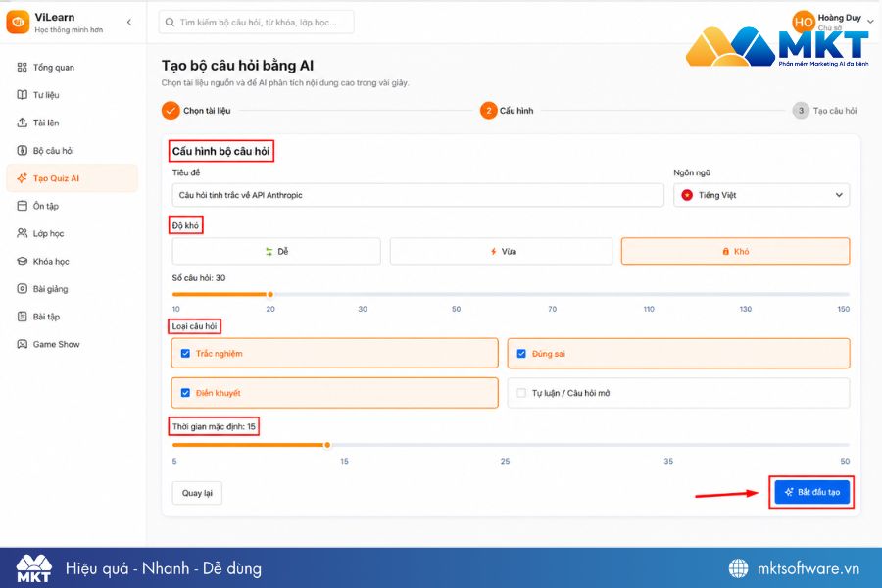
Task: Click the Tải lên upload icon
Action: (x=22, y=122)
